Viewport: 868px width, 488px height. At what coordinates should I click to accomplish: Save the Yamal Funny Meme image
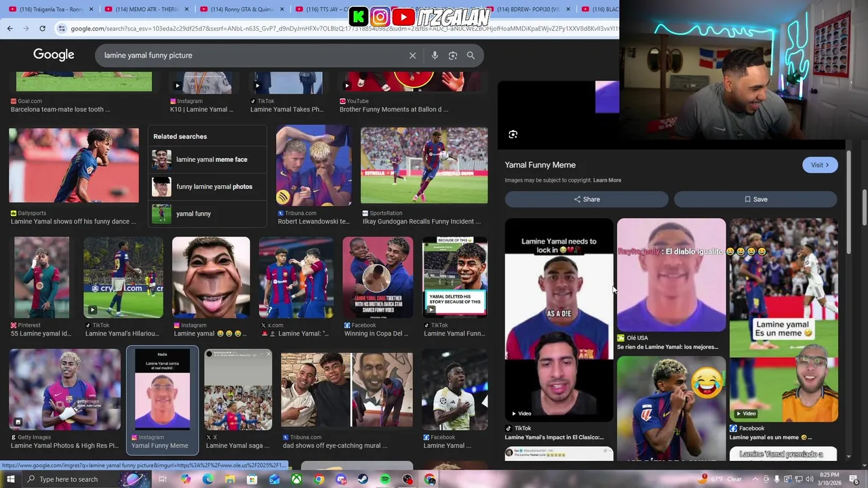pyautogui.click(x=755, y=199)
